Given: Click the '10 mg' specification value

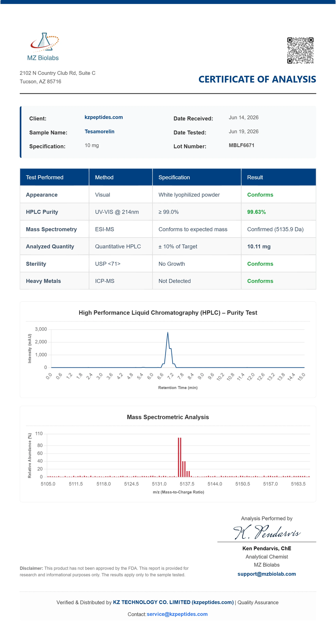Looking at the screenshot, I should pyautogui.click(x=92, y=145).
